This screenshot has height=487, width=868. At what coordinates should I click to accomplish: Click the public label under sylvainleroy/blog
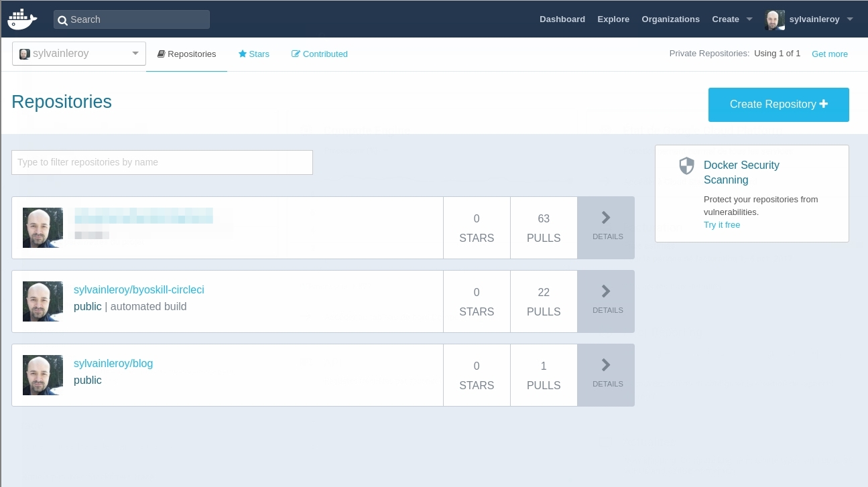88,380
